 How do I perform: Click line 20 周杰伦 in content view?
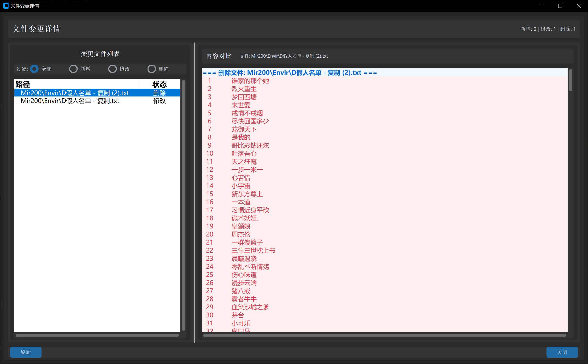pos(240,234)
